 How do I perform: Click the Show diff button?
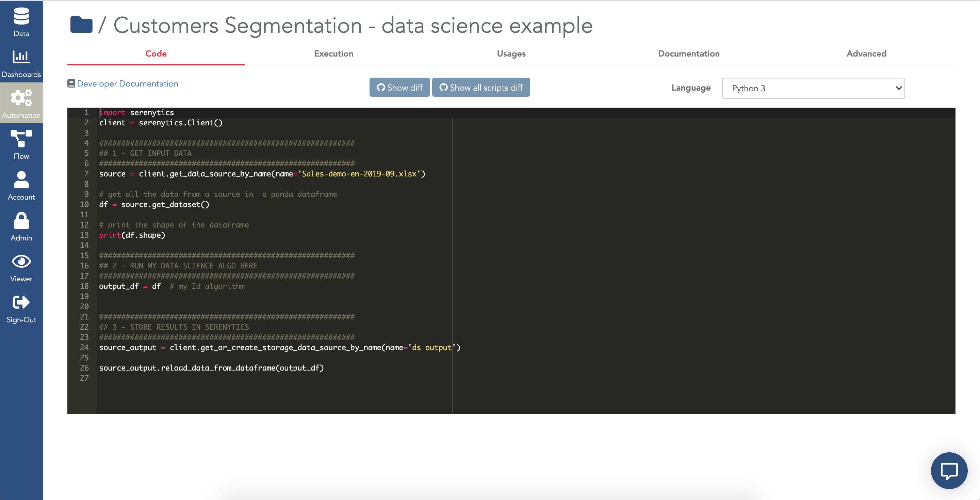pos(399,88)
